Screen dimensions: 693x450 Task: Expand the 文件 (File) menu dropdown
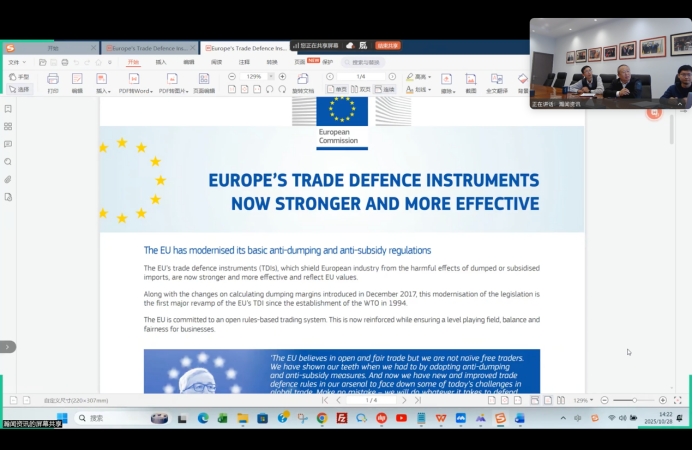[x=15, y=62]
